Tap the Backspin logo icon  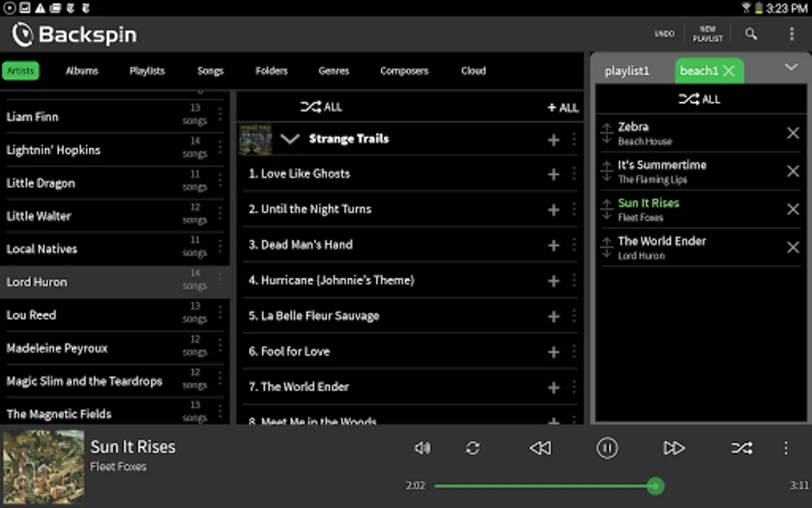[23, 34]
